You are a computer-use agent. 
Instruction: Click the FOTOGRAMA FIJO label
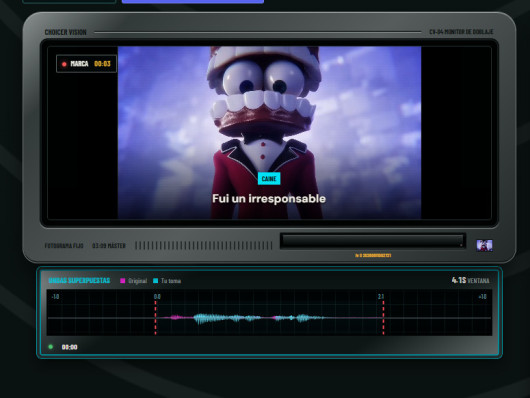64,245
